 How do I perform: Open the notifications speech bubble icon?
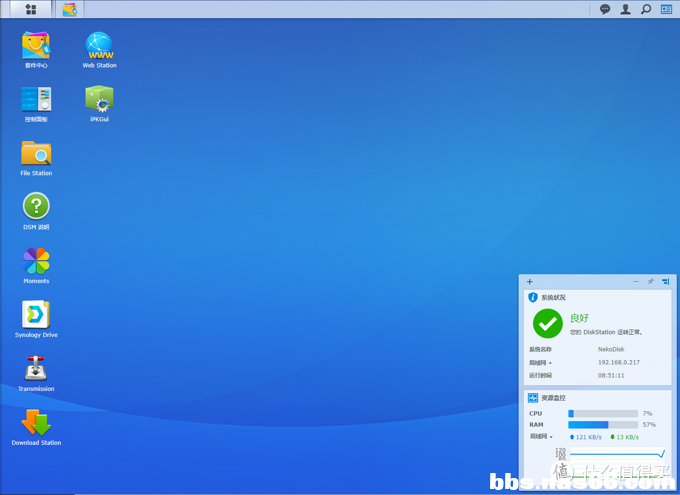point(605,9)
